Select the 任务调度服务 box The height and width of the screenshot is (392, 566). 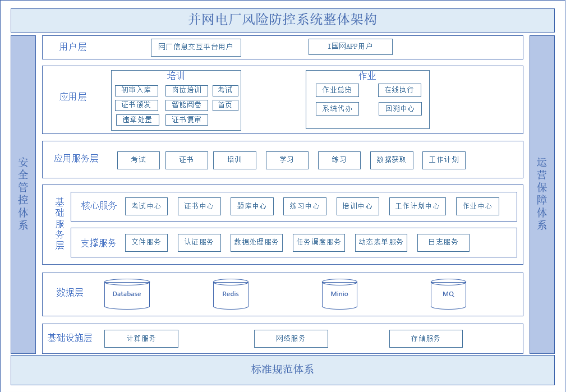pyautogui.click(x=319, y=243)
